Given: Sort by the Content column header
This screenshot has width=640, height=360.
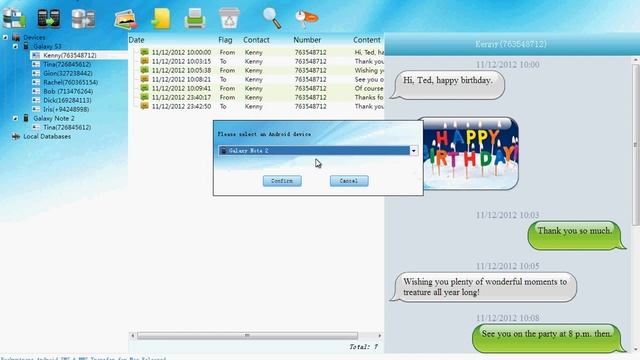Looking at the screenshot, I should [367, 40].
